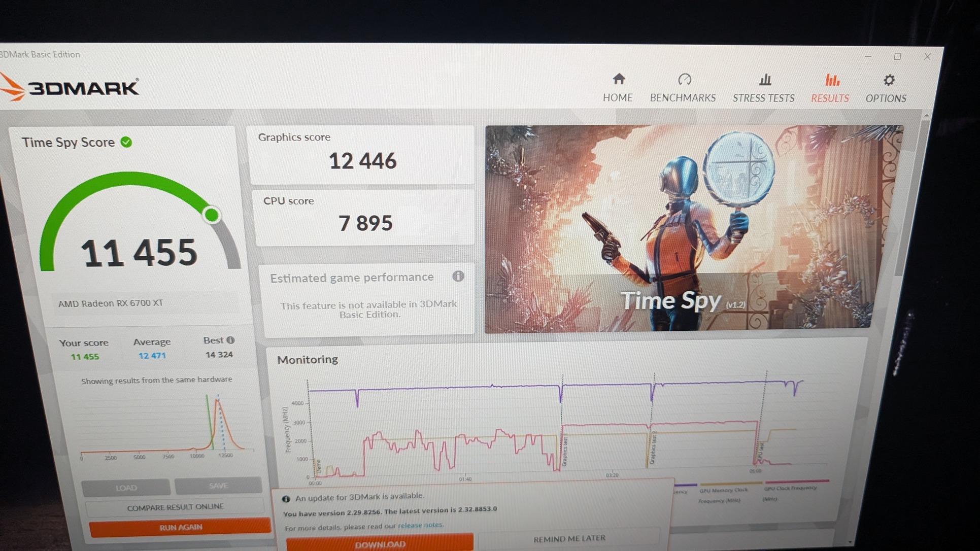Click the info icon next to Best
Viewport: 980px width, 551px height.
pyautogui.click(x=230, y=340)
